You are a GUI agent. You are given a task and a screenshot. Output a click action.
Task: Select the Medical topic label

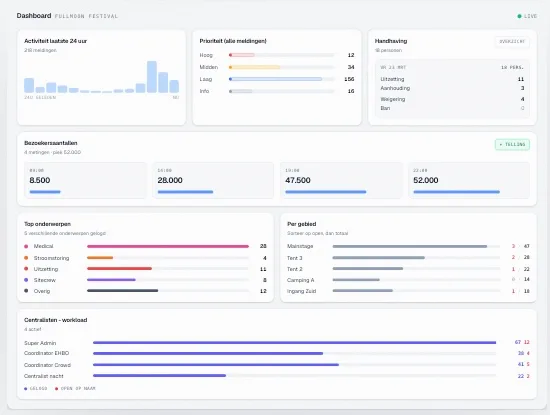point(43,246)
